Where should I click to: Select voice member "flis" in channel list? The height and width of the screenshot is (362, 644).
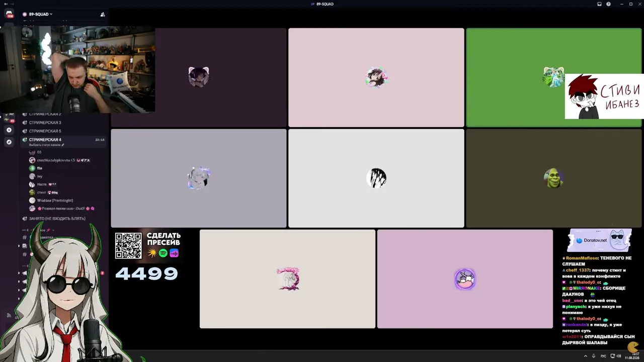point(39,168)
